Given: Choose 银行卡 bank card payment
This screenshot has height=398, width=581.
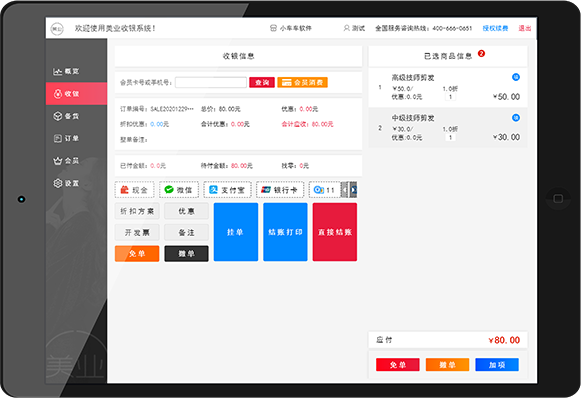Looking at the screenshot, I should coord(280,190).
